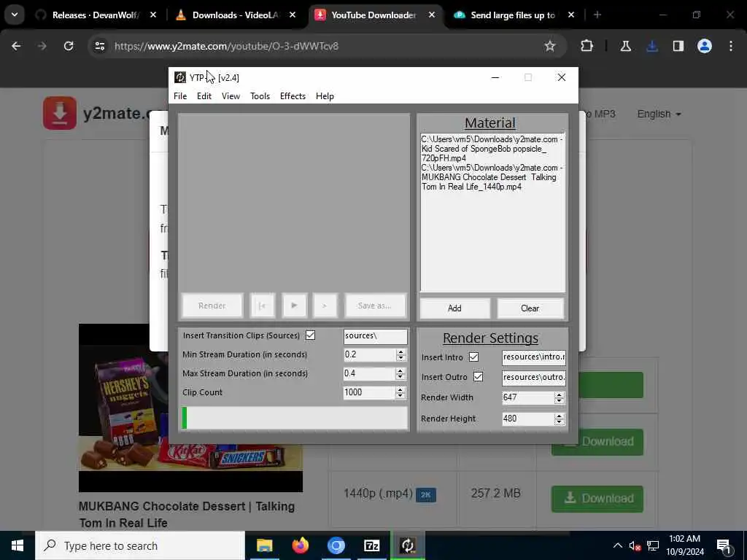The image size is (747, 560).
Task: Open the browser extensions icon
Action: click(x=587, y=46)
